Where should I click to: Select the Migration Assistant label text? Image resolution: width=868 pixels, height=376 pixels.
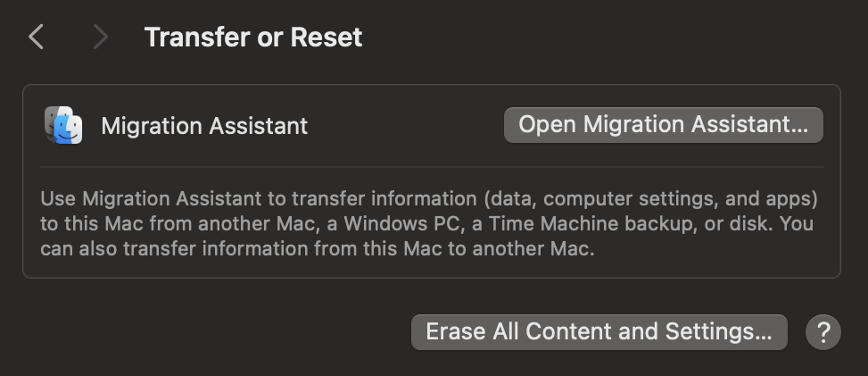point(204,126)
